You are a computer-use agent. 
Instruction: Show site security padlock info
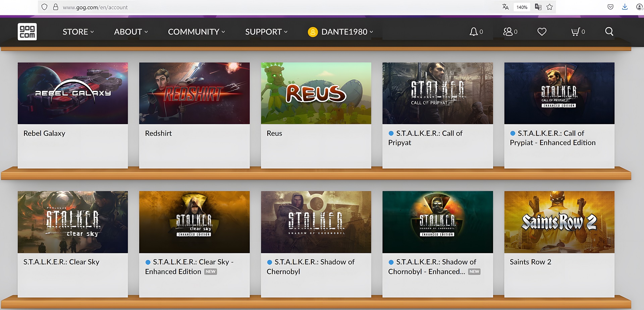(x=56, y=7)
